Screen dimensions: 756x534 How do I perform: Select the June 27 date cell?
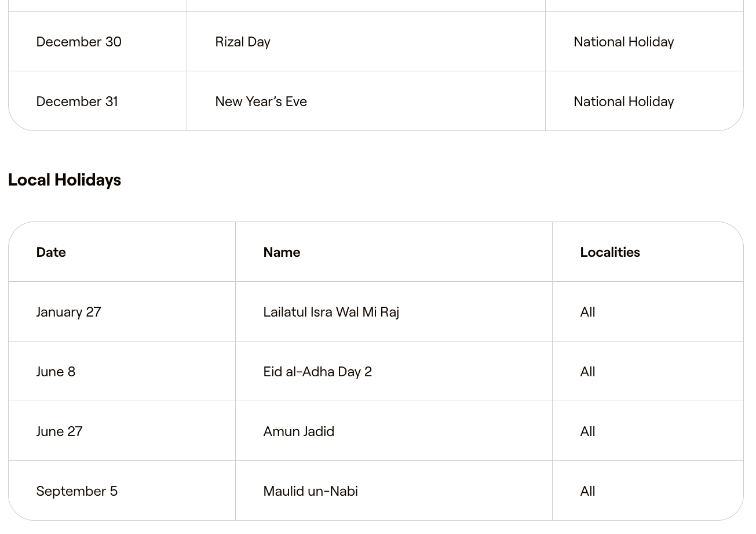pos(59,431)
